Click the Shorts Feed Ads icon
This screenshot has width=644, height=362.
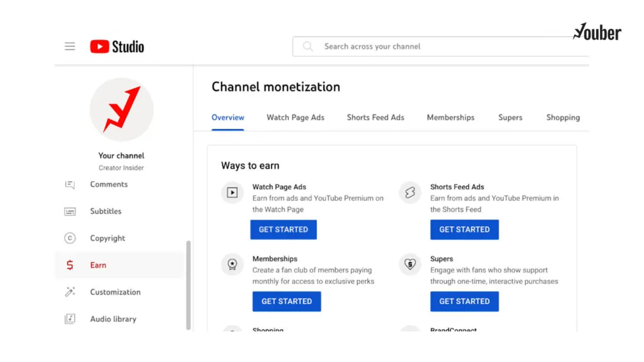click(410, 192)
